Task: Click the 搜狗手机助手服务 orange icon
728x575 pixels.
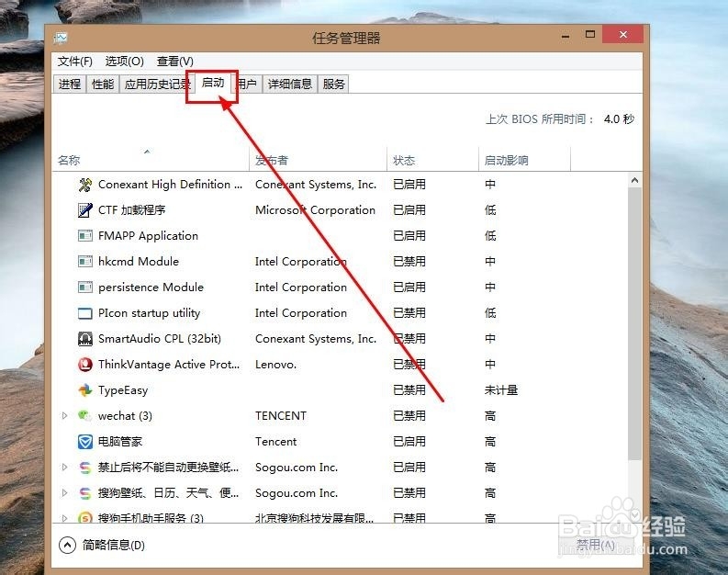Action: pyautogui.click(x=85, y=517)
